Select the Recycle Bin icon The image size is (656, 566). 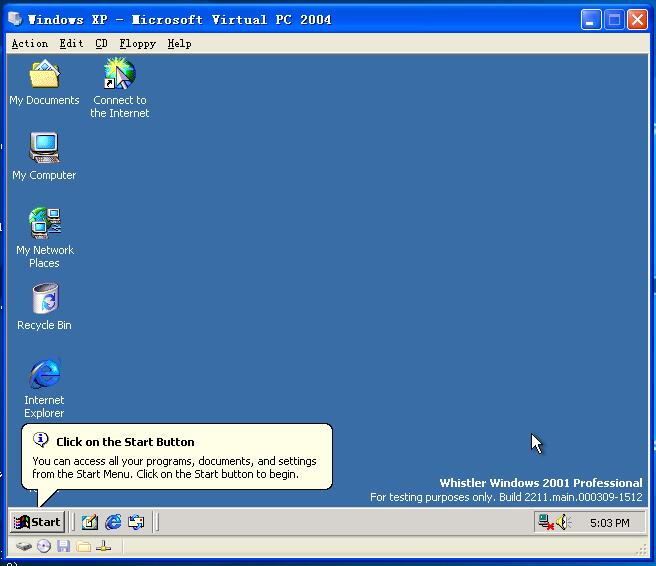[x=44, y=307]
